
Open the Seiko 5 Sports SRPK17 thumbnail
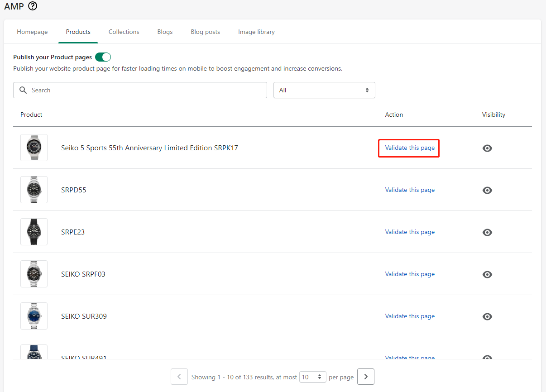pos(34,148)
